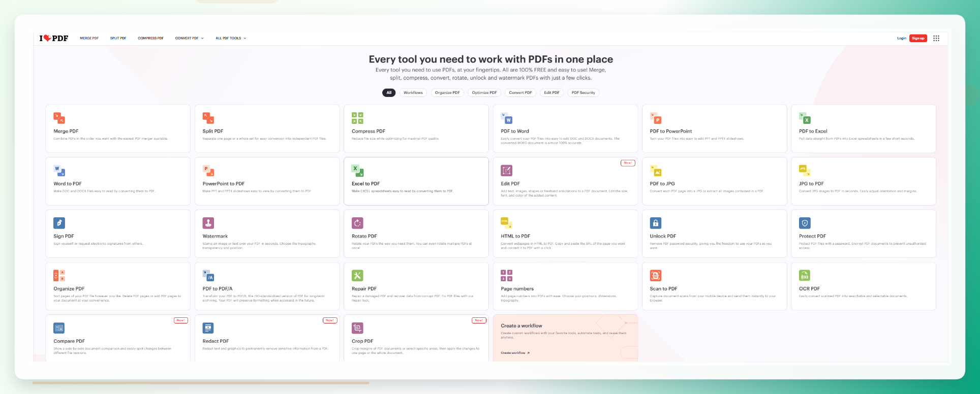Image resolution: width=980 pixels, height=394 pixels.
Task: Click the Excel to PDF icon
Action: 357,171
